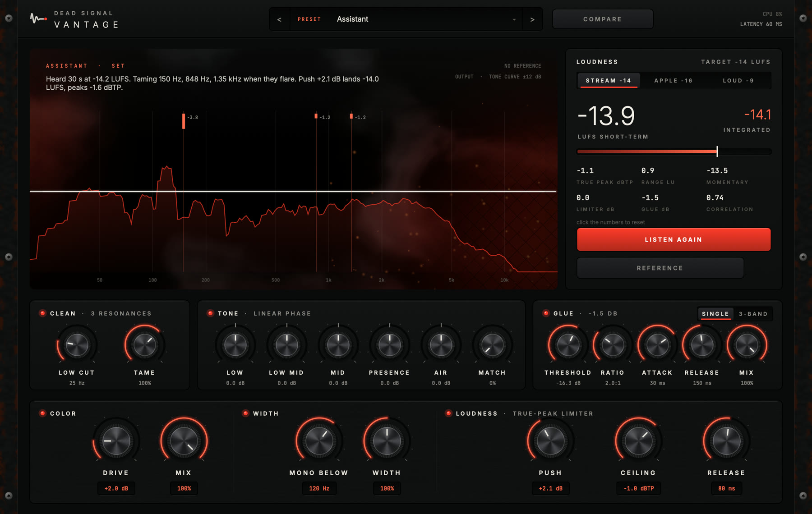Click the Drive knob
Viewport: 812px width, 514px height.
click(116, 441)
